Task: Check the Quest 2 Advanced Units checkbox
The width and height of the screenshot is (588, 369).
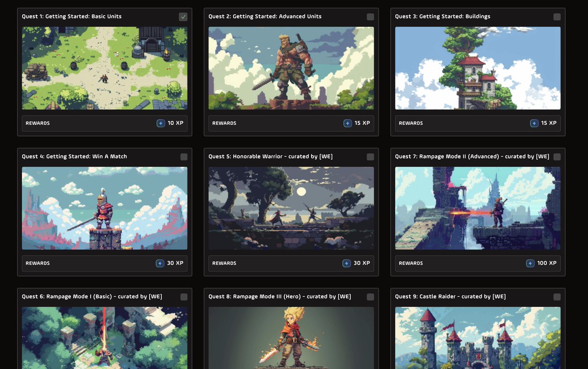Action: point(370,17)
